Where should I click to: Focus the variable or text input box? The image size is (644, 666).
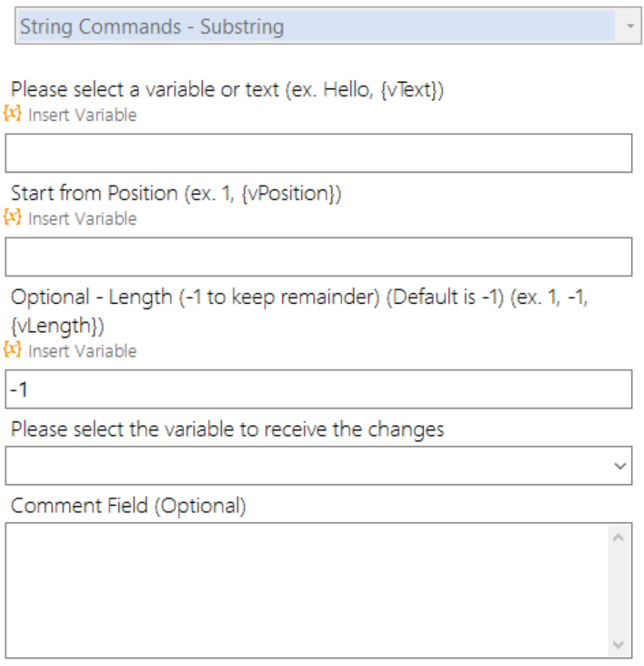pos(318,153)
